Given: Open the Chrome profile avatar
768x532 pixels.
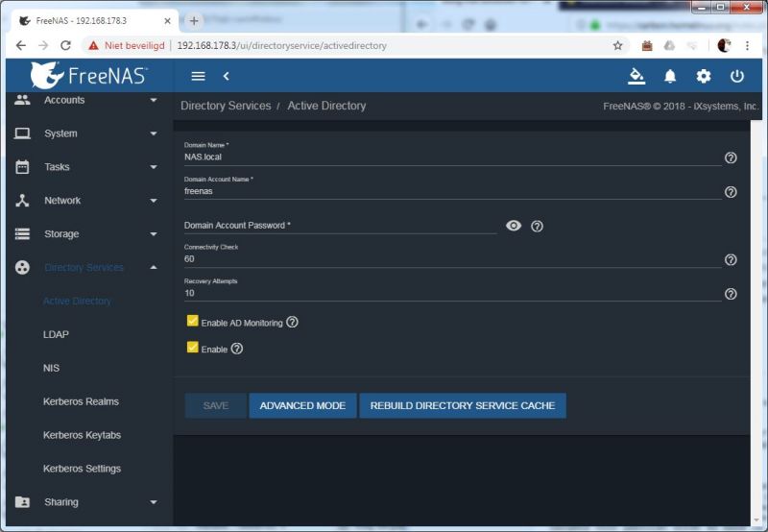Looking at the screenshot, I should (724, 45).
